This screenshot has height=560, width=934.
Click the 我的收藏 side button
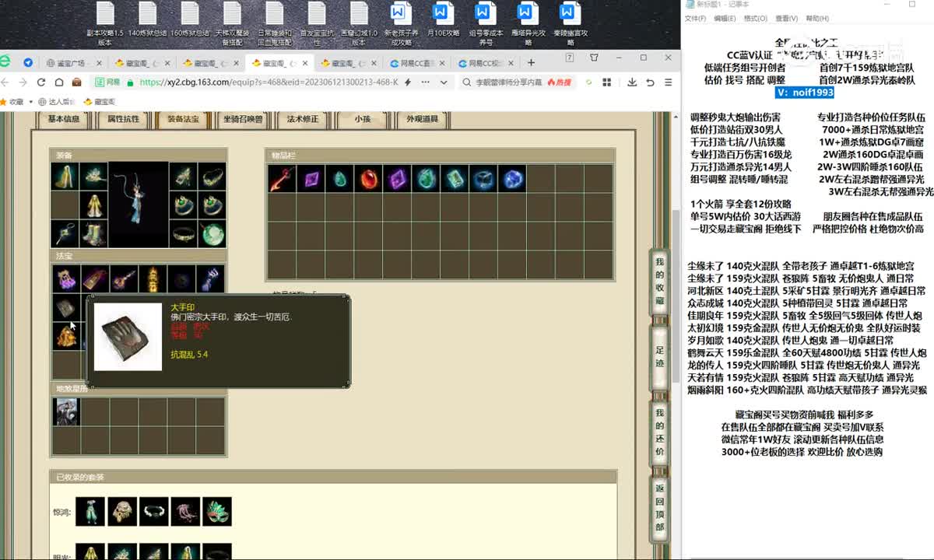659,282
